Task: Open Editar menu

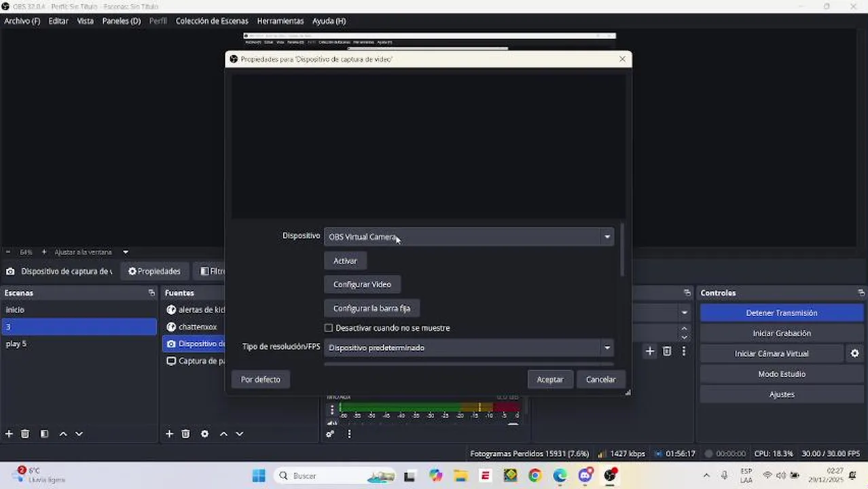Action: point(58,21)
